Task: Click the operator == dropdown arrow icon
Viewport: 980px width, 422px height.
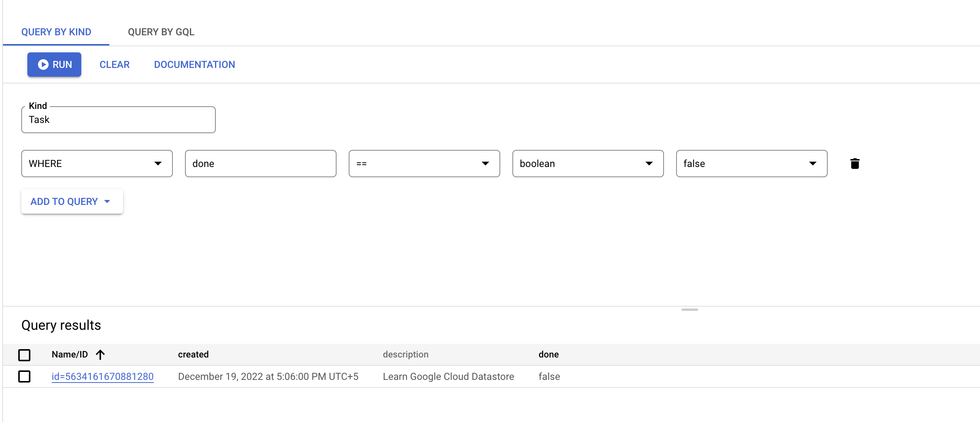Action: click(x=486, y=163)
